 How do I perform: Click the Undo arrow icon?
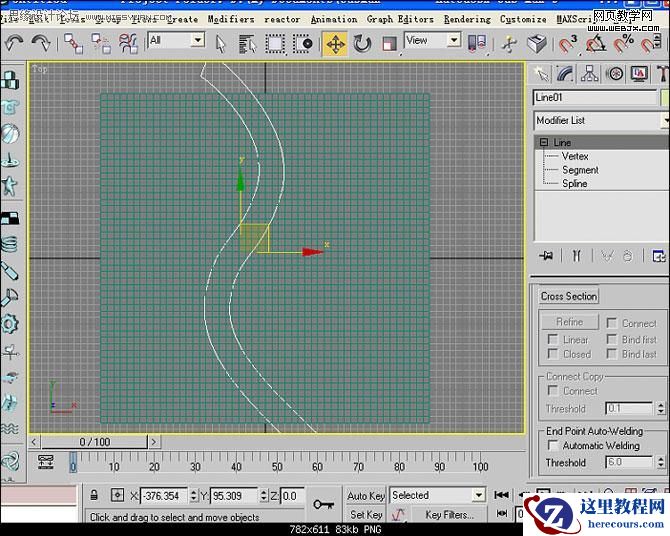point(14,44)
